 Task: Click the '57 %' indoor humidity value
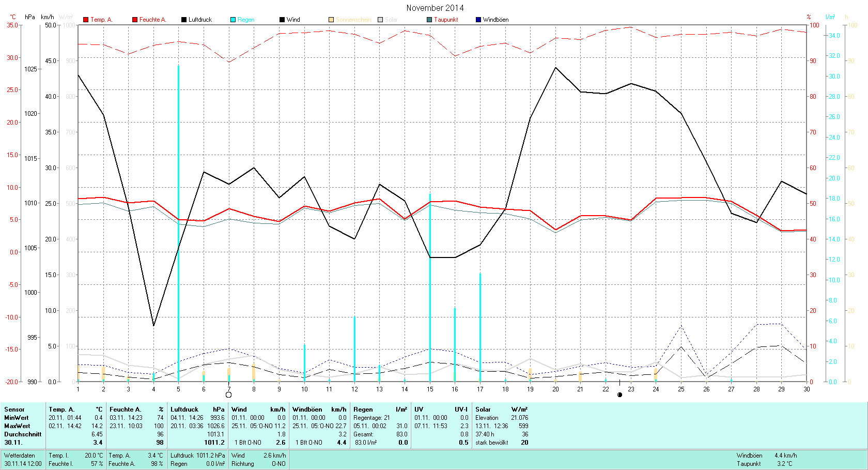(x=97, y=464)
